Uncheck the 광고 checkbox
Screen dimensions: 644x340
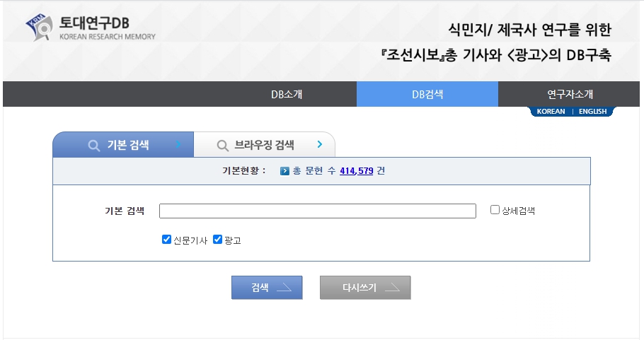coord(217,240)
